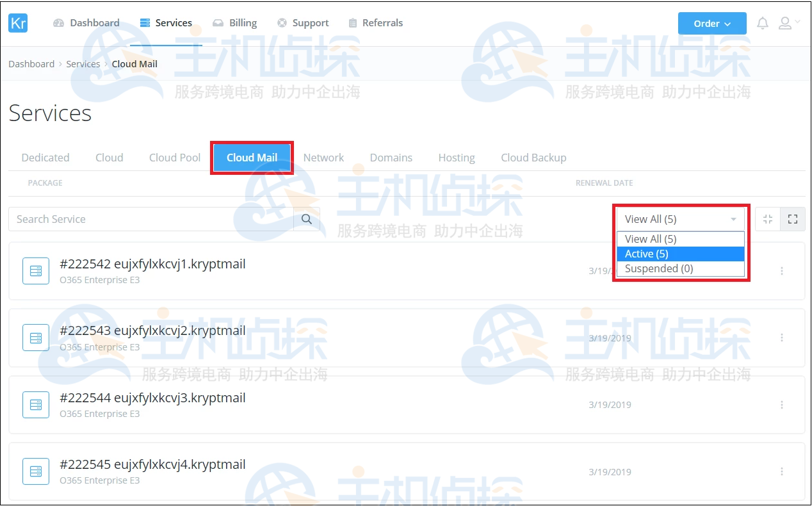Click O365 Enterprise E3 under #222542
Screen dimensions: 812x506
click(x=99, y=280)
